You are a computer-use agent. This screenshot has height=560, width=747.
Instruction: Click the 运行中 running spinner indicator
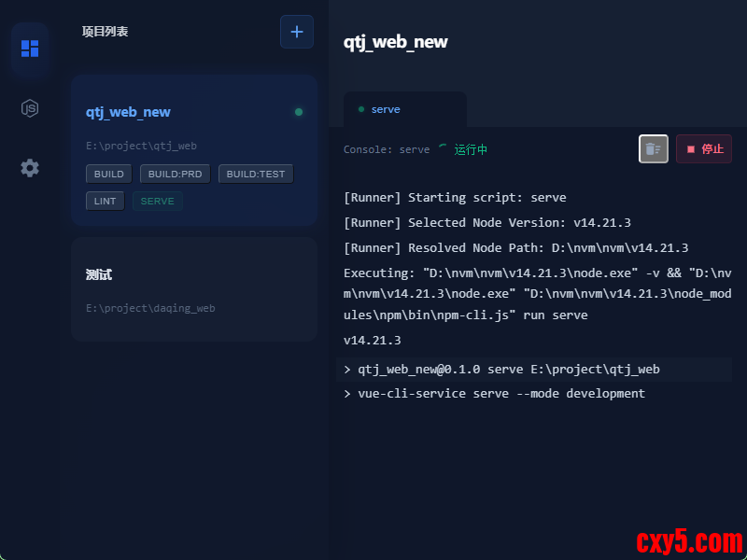pos(443,148)
